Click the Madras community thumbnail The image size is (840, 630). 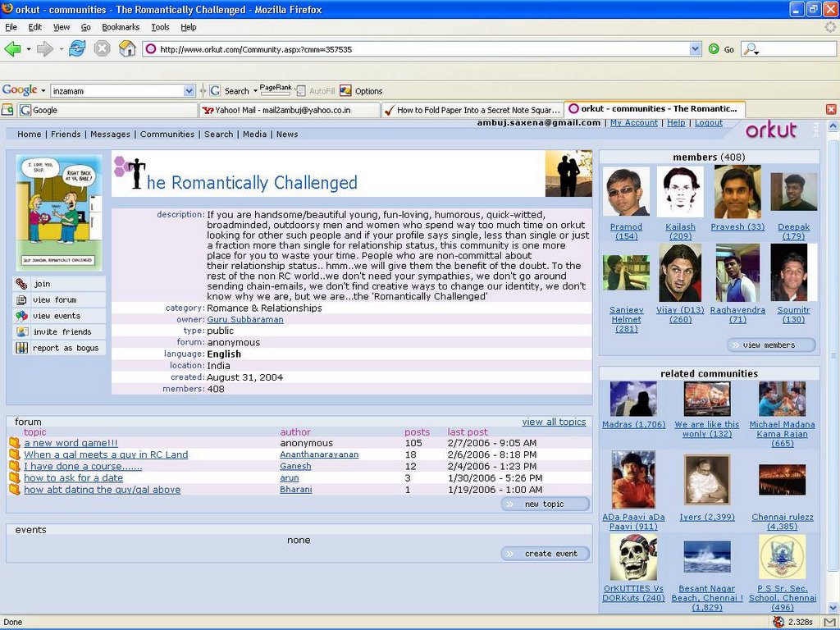point(633,399)
